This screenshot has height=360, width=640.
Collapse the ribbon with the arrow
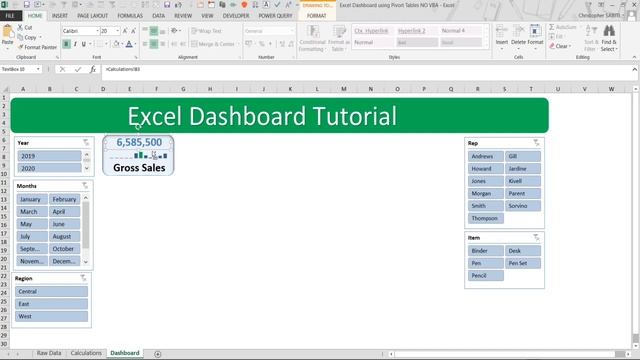635,57
